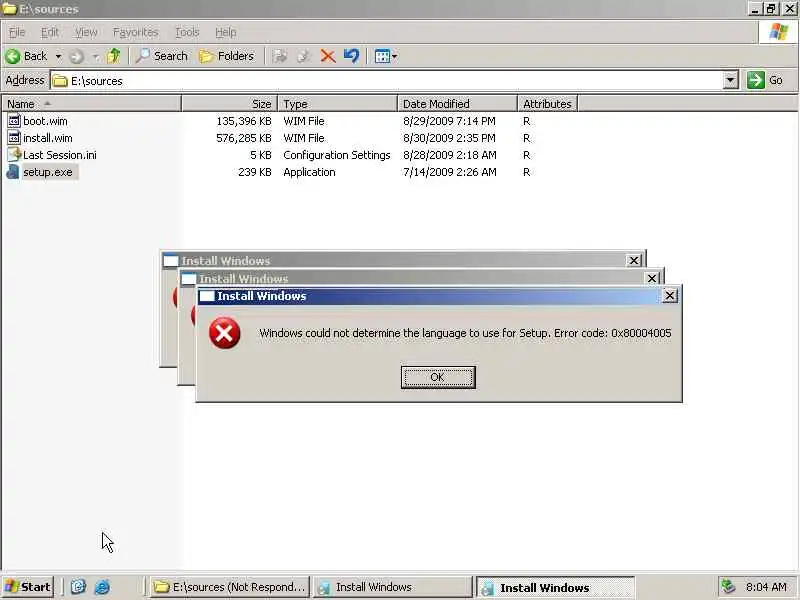Click the setup.exe file name

tap(48, 172)
